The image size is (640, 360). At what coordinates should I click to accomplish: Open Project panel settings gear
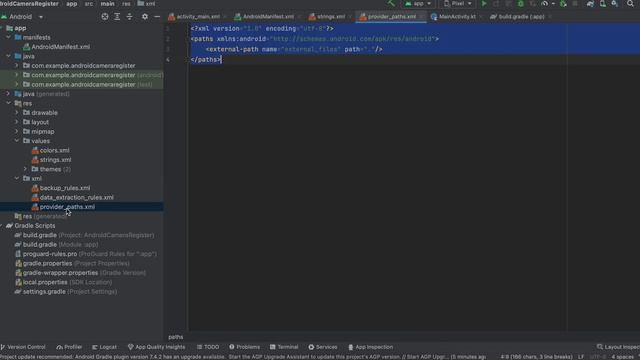145,17
